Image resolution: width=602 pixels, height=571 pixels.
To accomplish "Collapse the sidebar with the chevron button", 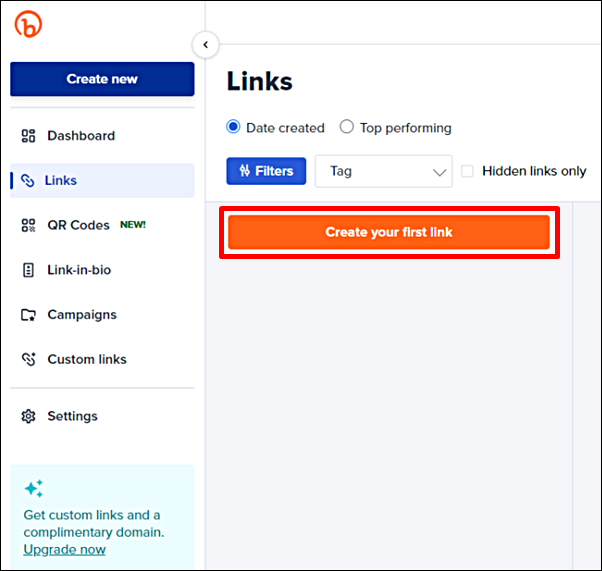I will click(x=206, y=45).
